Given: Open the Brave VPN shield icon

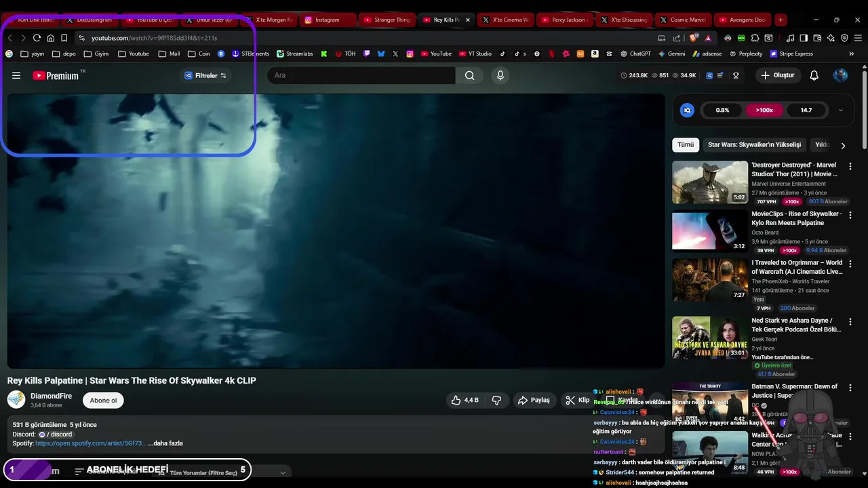Looking at the screenshot, I should 844,38.
